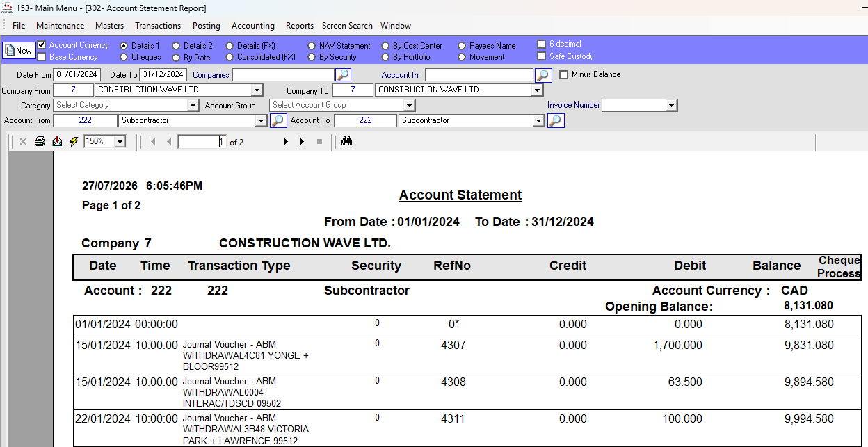This screenshot has height=447, width=868.
Task: Expand the Account From Subcontractor dropdown
Action: coord(262,121)
